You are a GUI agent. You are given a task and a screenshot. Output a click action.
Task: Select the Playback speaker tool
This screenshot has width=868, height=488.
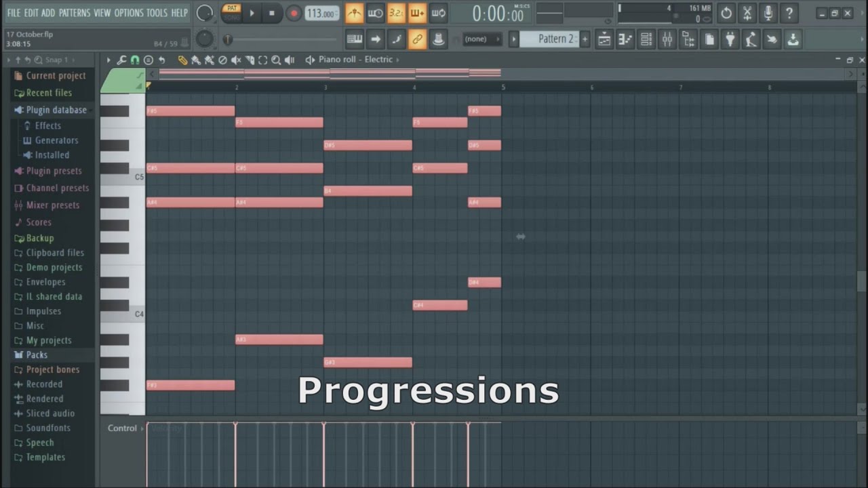tap(290, 60)
